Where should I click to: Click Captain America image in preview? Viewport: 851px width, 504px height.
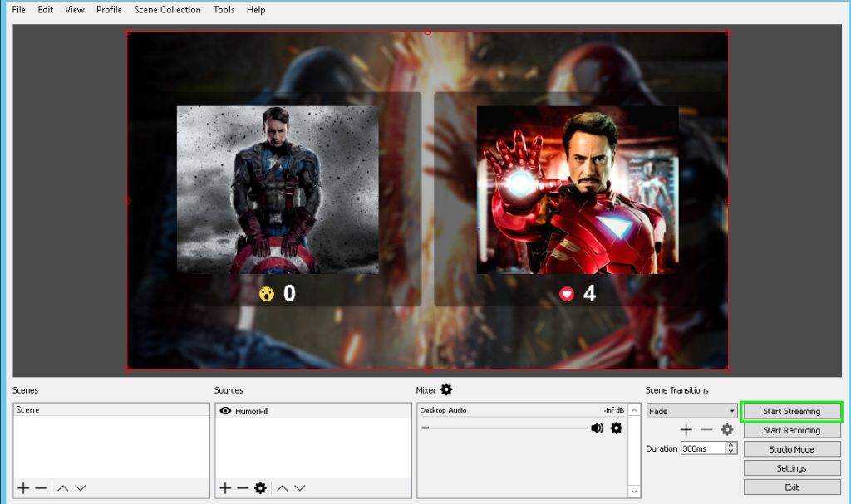[278, 190]
